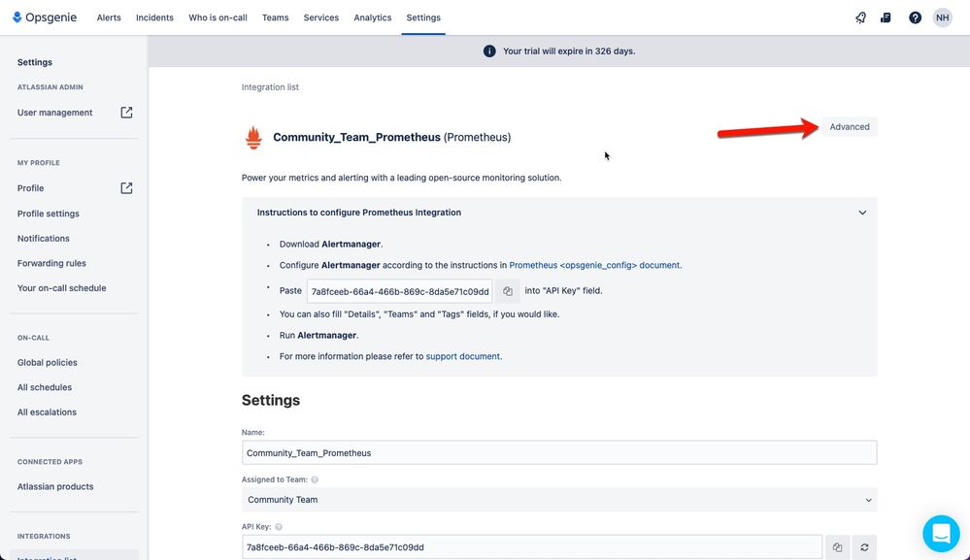Image resolution: width=970 pixels, height=560 pixels.
Task: Click the Advanced button
Action: tap(850, 127)
